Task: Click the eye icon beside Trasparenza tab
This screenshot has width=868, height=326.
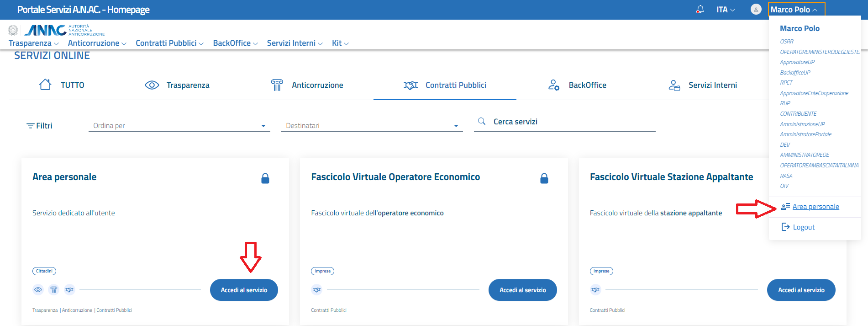Action: (152, 85)
